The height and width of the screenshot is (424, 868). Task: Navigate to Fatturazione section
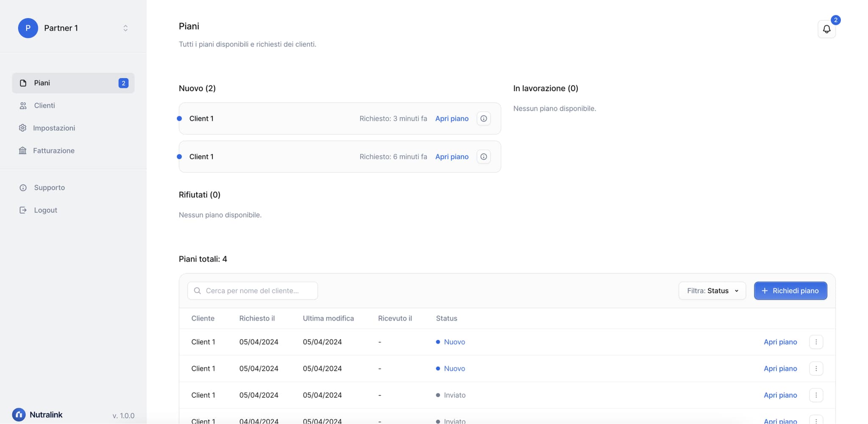click(53, 150)
